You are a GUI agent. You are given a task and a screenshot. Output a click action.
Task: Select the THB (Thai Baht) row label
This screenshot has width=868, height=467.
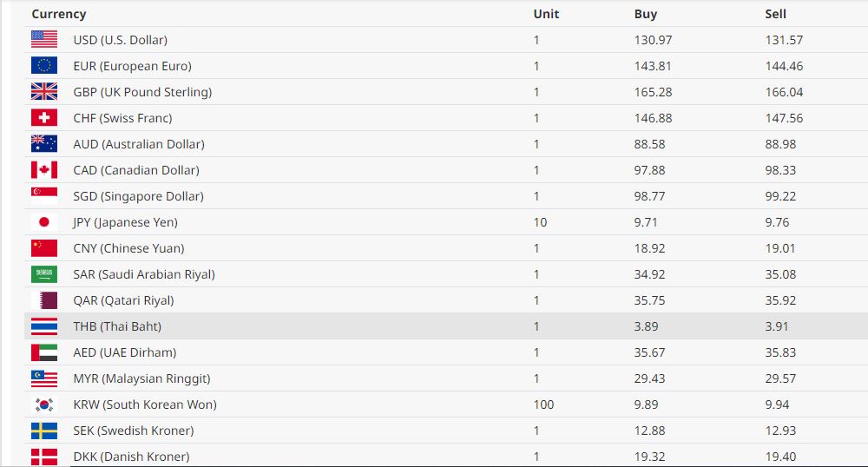[x=117, y=326]
